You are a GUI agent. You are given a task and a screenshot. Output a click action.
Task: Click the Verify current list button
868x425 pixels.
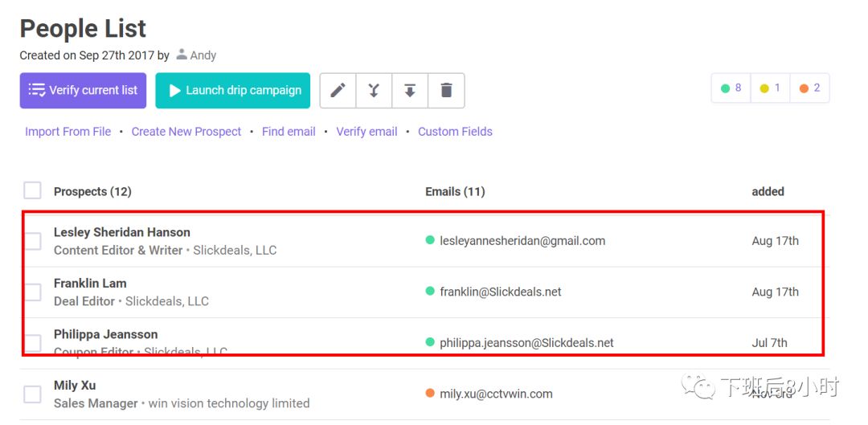point(83,90)
